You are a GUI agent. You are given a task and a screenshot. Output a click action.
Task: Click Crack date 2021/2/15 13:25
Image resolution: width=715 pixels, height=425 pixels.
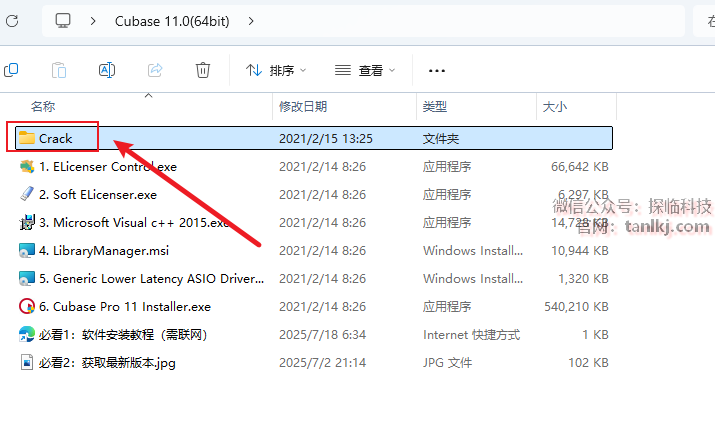click(326, 139)
